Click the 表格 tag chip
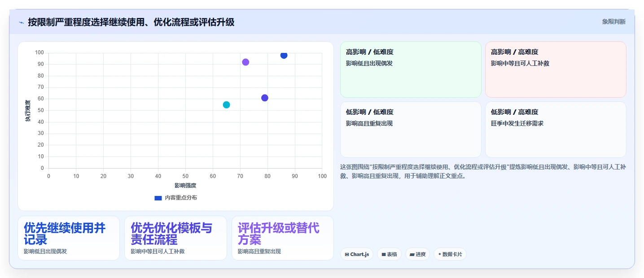Image resolution: width=644 pixels, height=278 pixels. 389,254
